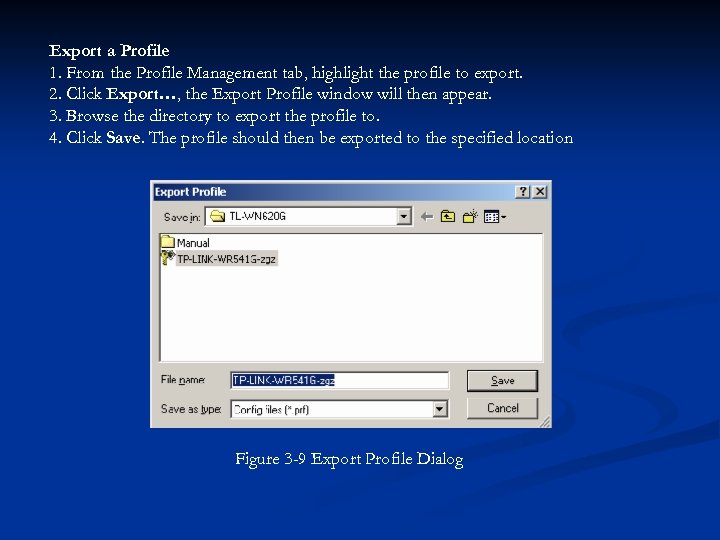This screenshot has height=540, width=720.
Task: Open the View menu icon
Action: (495, 216)
